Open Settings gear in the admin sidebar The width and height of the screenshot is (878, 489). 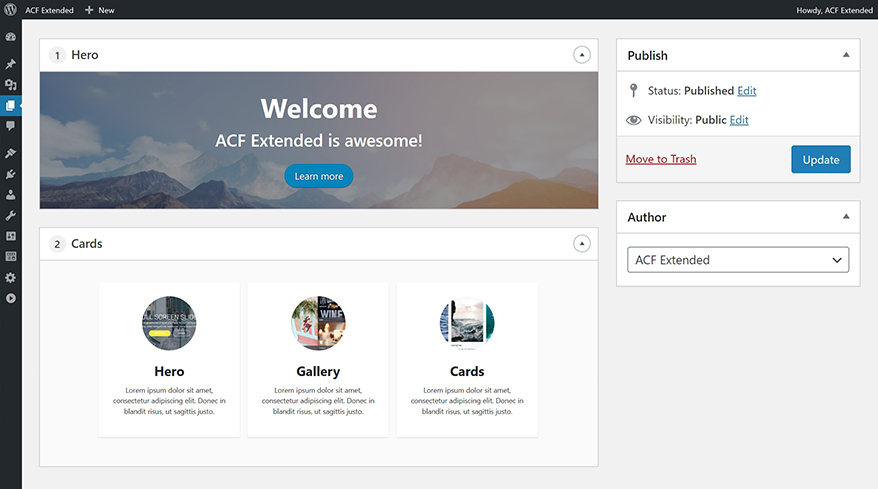(10, 277)
